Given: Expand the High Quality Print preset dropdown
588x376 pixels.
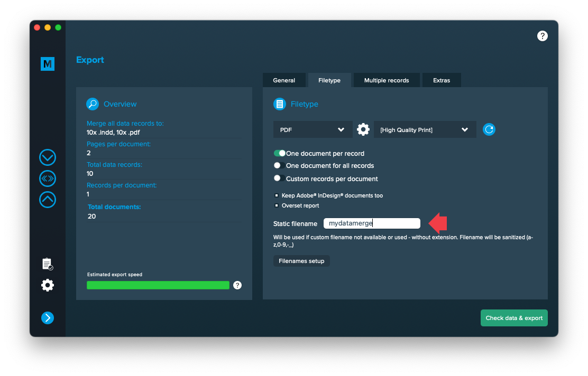Looking at the screenshot, I should coord(425,129).
